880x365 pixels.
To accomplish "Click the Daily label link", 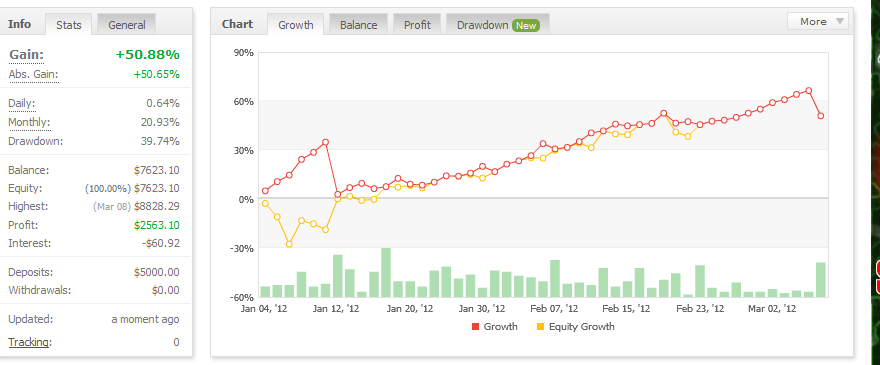I will 21,103.
